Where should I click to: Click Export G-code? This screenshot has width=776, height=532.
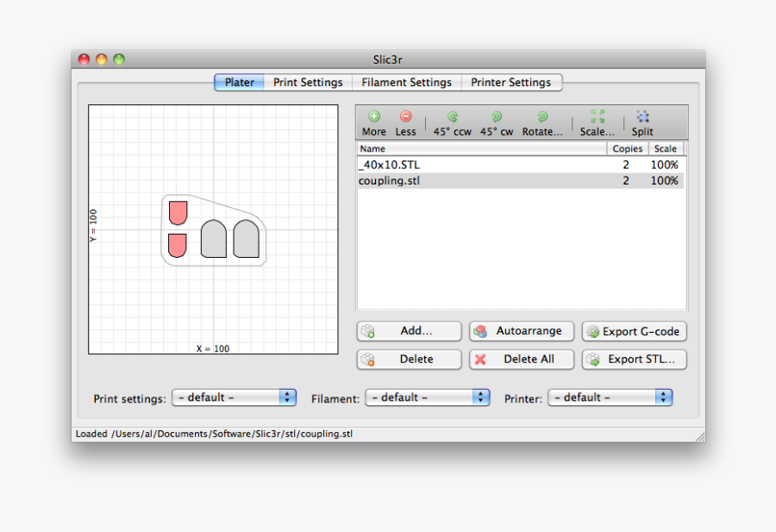click(x=634, y=331)
